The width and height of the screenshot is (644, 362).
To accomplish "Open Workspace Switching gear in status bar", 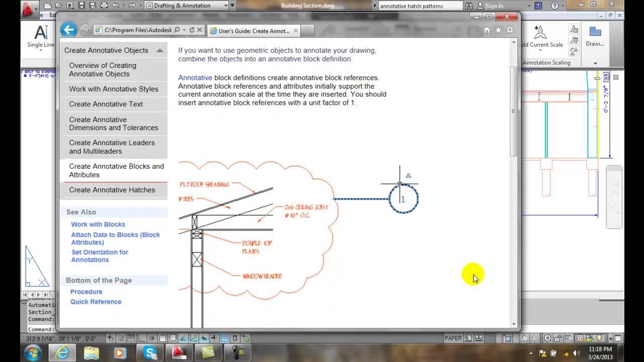I will [548, 338].
